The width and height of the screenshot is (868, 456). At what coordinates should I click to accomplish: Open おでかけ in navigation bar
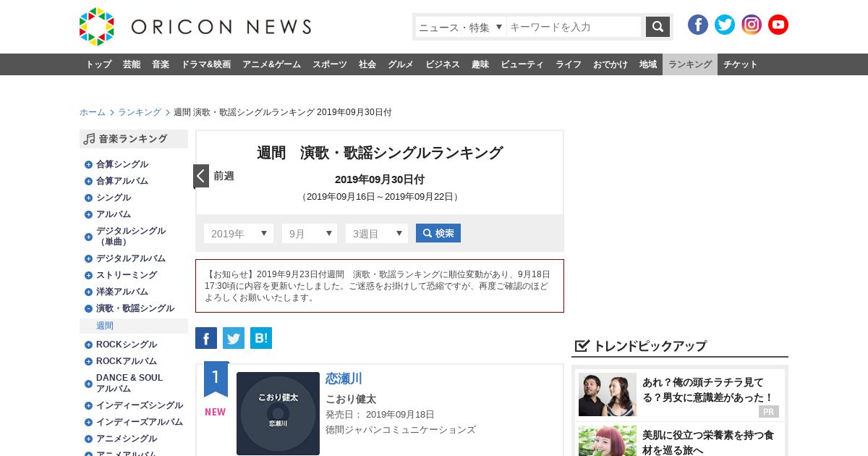tap(610, 64)
